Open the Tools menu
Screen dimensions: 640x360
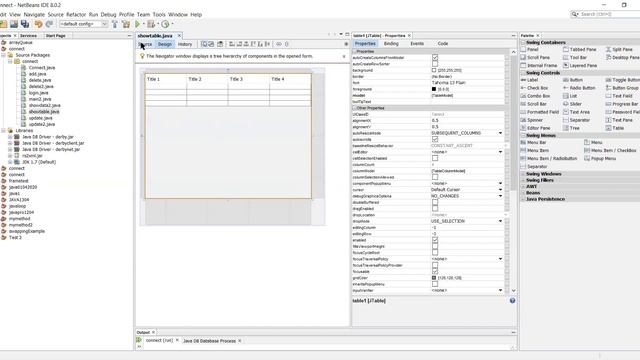(159, 14)
